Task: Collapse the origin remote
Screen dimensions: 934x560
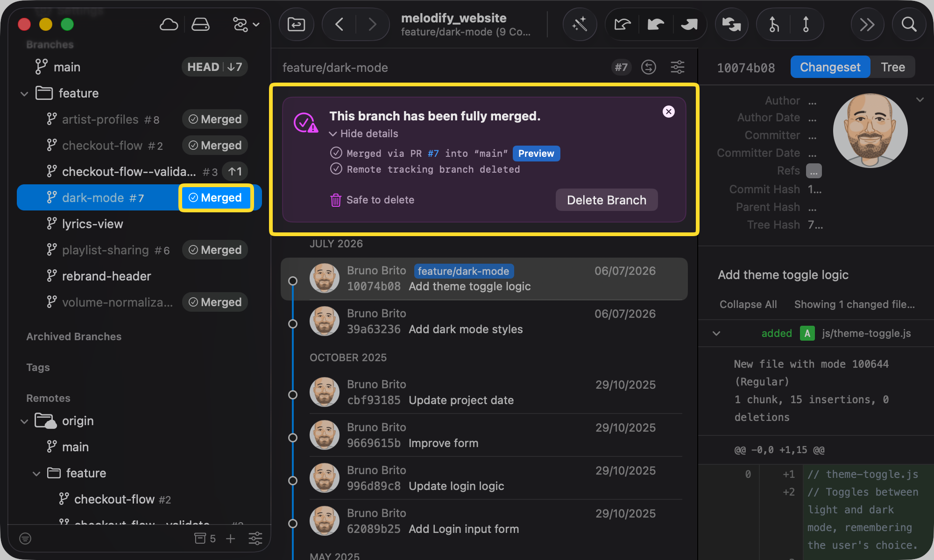Action: click(x=24, y=421)
